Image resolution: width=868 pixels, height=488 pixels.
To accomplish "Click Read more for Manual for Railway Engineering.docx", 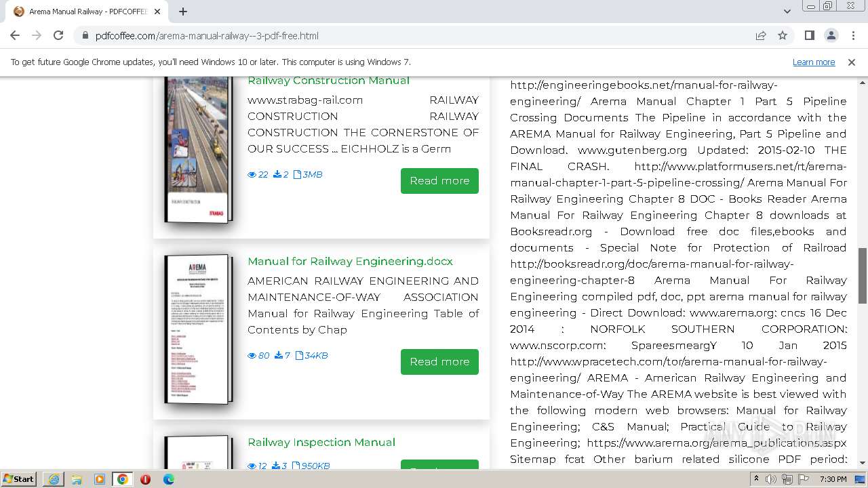I will coord(439,362).
